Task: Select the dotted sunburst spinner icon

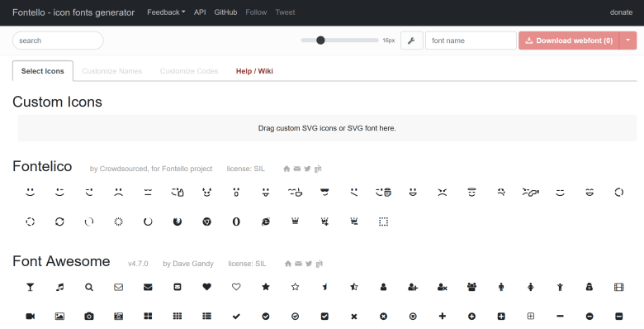Action: pos(119,222)
